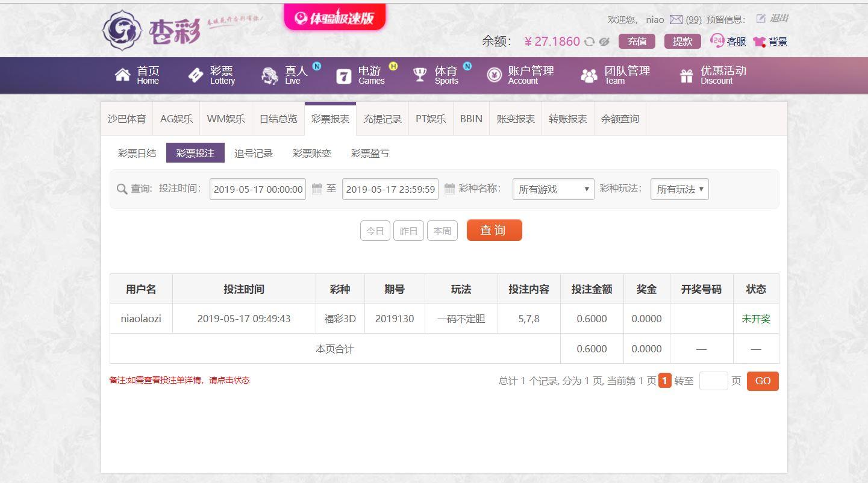Viewport: 868px width, 483px height.
Task: Click the 杏彩 logo emblem
Action: pos(122,30)
